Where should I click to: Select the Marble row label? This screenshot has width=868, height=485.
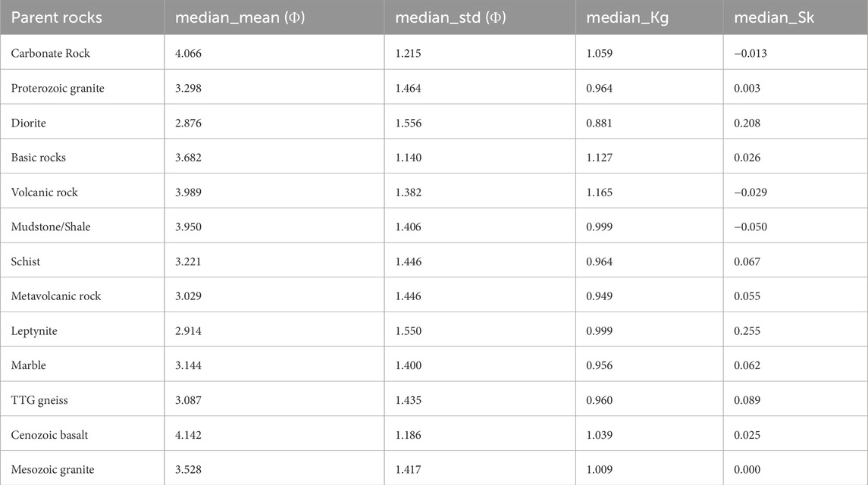[x=29, y=365]
